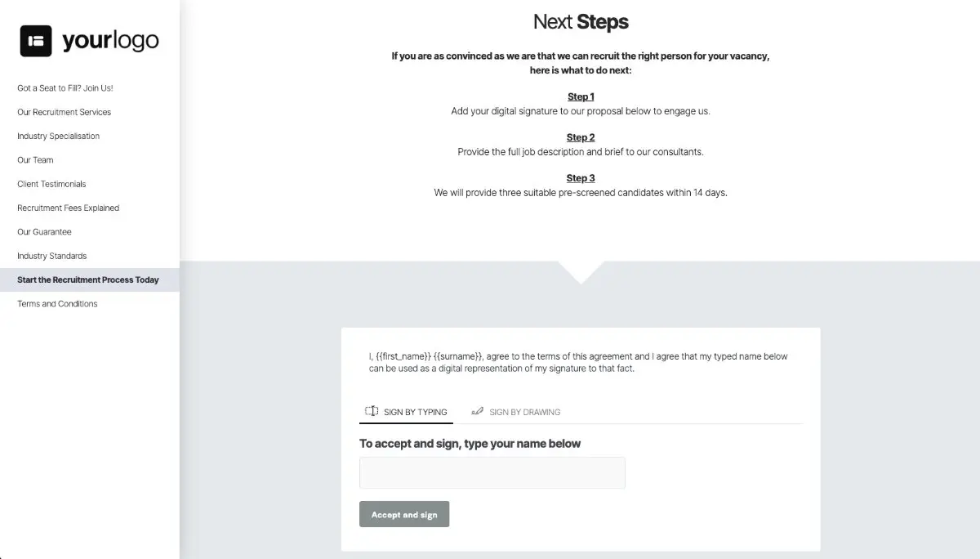View Client Testimonials
The height and width of the screenshot is (559, 980).
tap(51, 184)
